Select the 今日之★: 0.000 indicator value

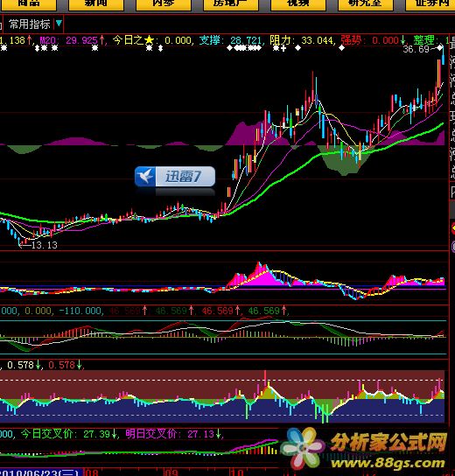(152, 40)
